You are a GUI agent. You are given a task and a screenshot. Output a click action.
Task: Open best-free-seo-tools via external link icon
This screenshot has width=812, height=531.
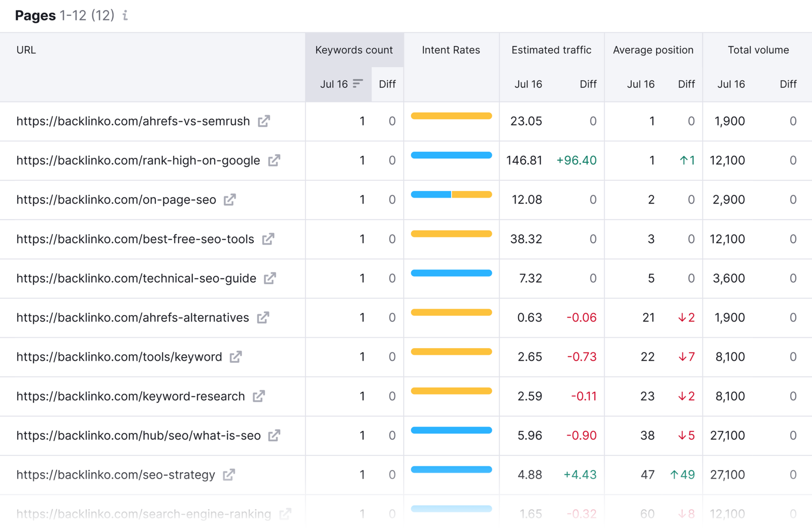click(268, 239)
